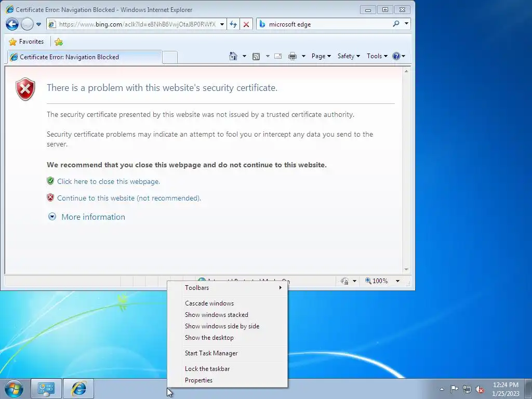Image resolution: width=532 pixels, height=399 pixels.
Task: Click the Print icon
Action: pyautogui.click(x=292, y=56)
